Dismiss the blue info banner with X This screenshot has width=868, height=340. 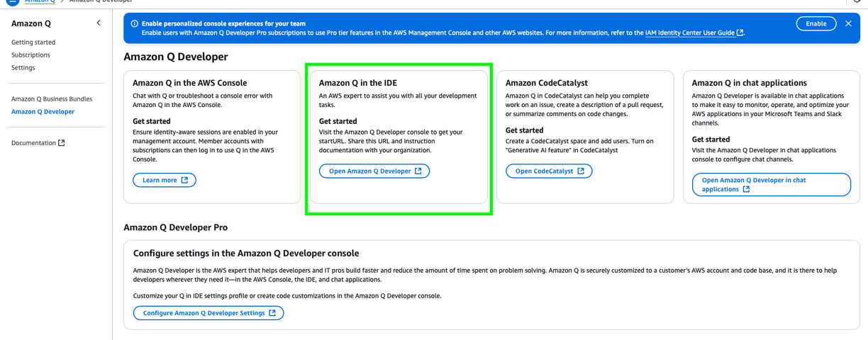[x=848, y=24]
